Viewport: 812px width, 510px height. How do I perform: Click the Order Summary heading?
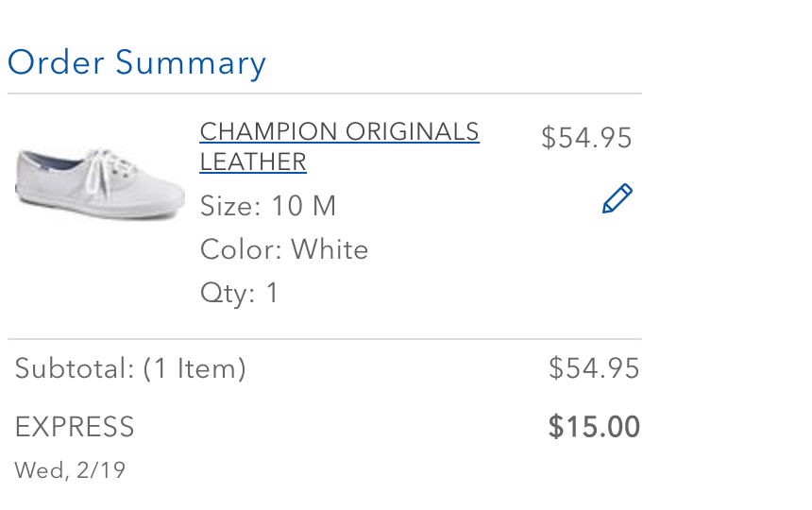137,63
